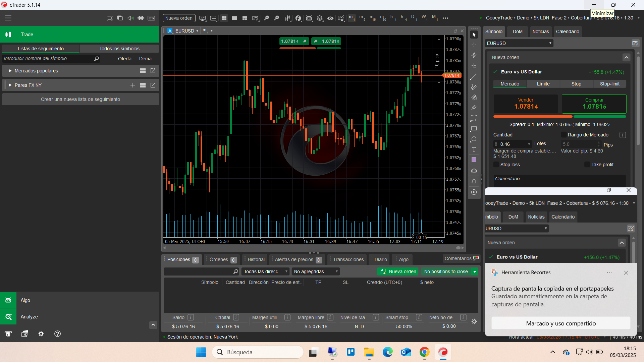Open the chart's EURUSD symbol dropdown
Screen dimensions: 644x362
(187, 31)
